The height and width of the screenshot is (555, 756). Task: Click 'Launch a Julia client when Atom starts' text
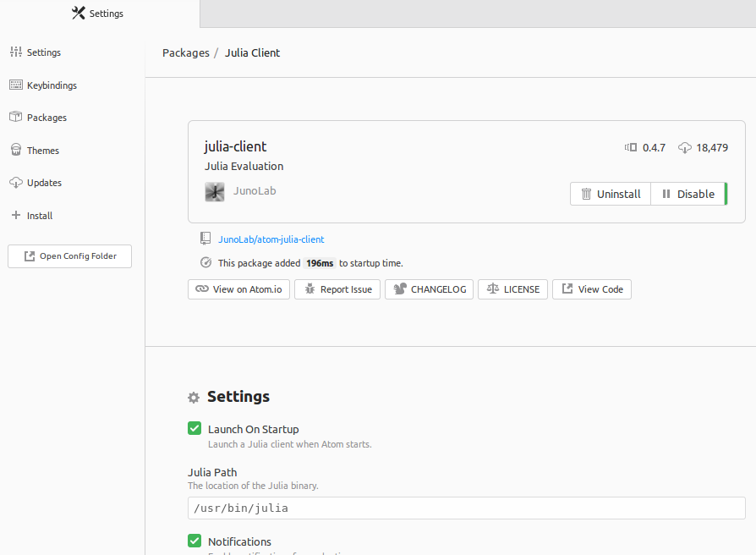click(x=290, y=444)
